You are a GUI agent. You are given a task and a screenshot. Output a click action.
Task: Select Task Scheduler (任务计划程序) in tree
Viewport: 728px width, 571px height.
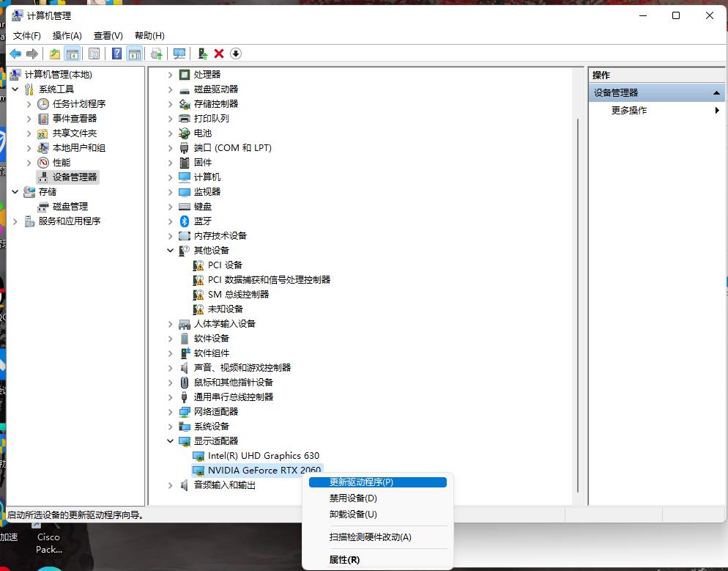[x=79, y=103]
